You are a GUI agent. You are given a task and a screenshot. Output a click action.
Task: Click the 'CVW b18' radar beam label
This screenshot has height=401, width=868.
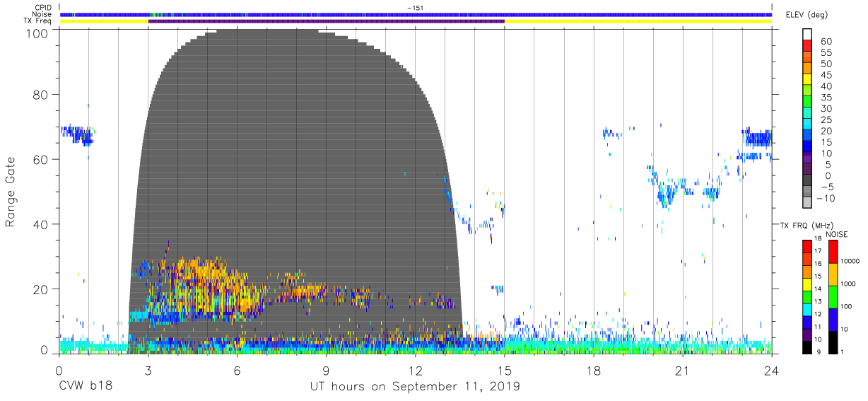click(86, 387)
